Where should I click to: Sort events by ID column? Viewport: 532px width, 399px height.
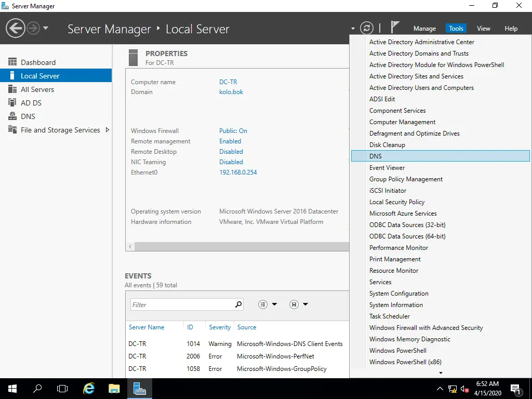(x=190, y=327)
